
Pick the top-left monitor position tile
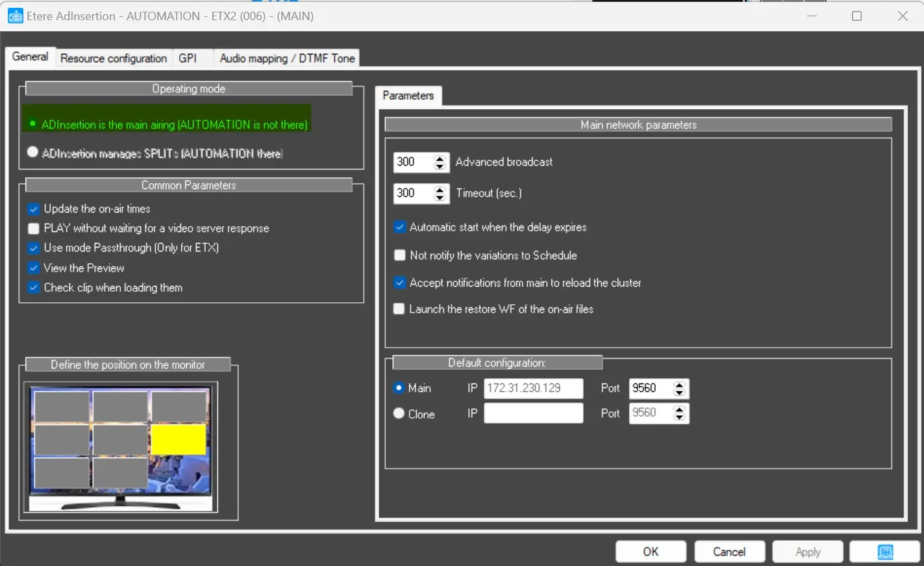click(x=62, y=406)
